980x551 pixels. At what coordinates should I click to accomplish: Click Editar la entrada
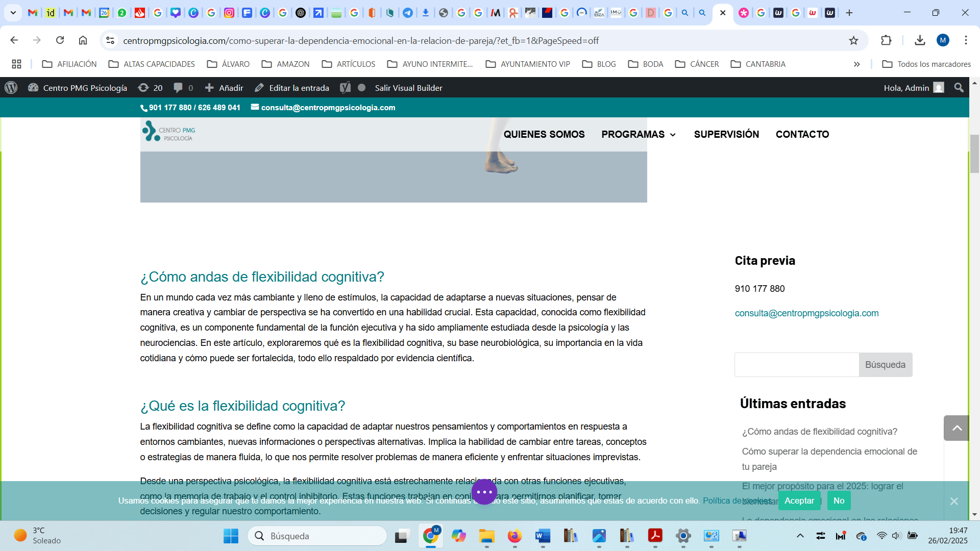coord(292,88)
